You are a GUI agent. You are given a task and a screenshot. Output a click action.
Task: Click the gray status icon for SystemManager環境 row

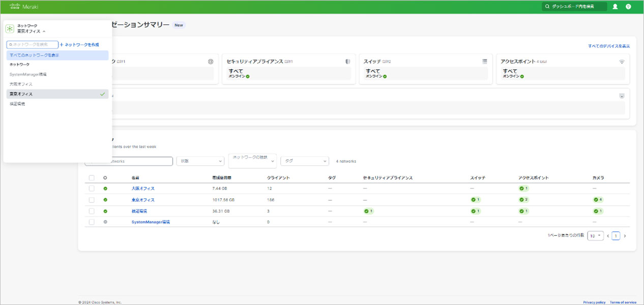(105, 222)
